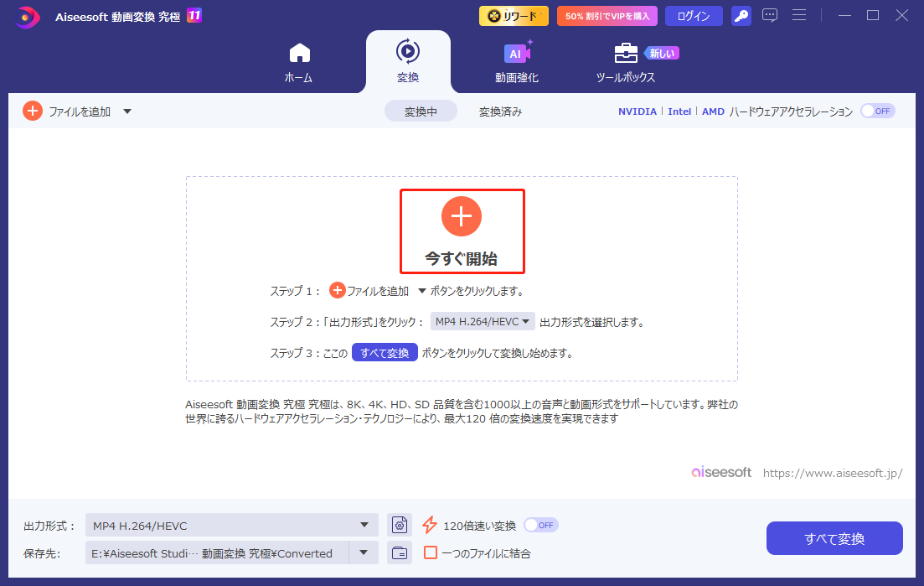Click the Aiseesoft logo in the corner

[25, 16]
